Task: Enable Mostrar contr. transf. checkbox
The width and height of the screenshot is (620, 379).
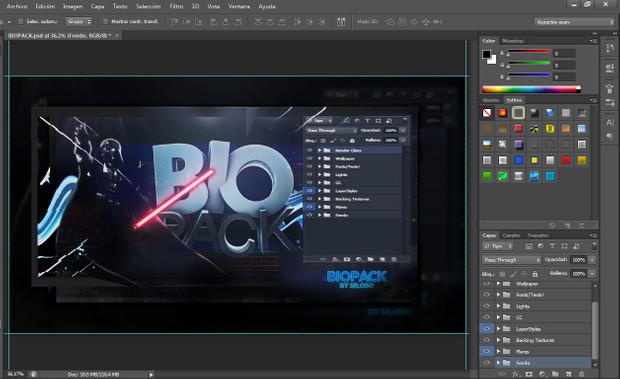Action: tap(105, 22)
